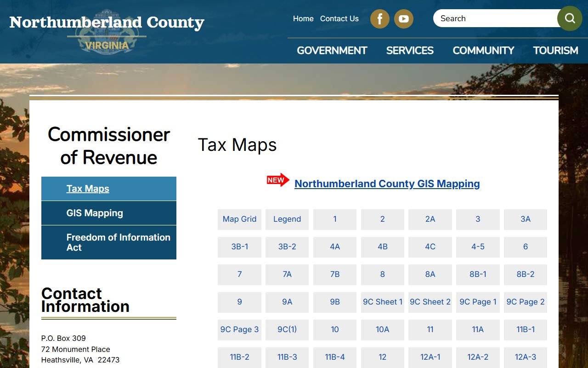Open tax map 11B-3
588x368 pixels.
[x=287, y=357]
